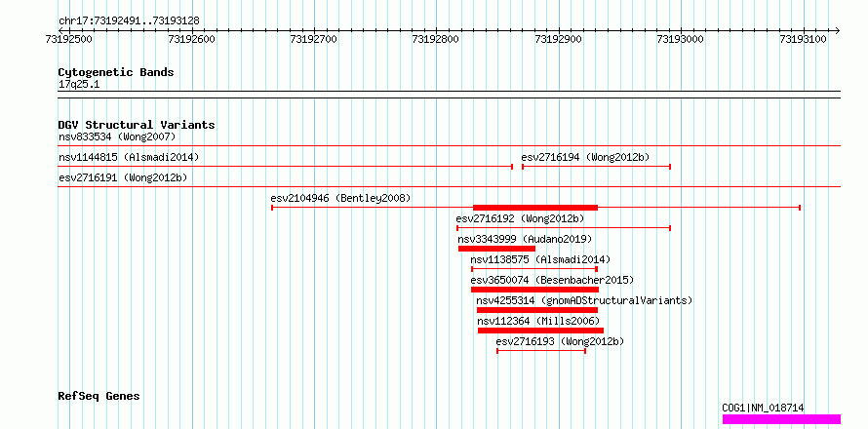The height and width of the screenshot is (429, 868).
Task: Click the nsv833534 full-width red line
Action: 450,146
